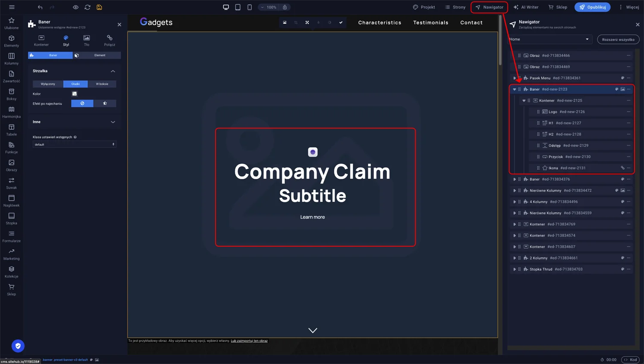Viewport: 644px width, 364px height.
Task: Switch to the Tło tab
Action: point(86,41)
